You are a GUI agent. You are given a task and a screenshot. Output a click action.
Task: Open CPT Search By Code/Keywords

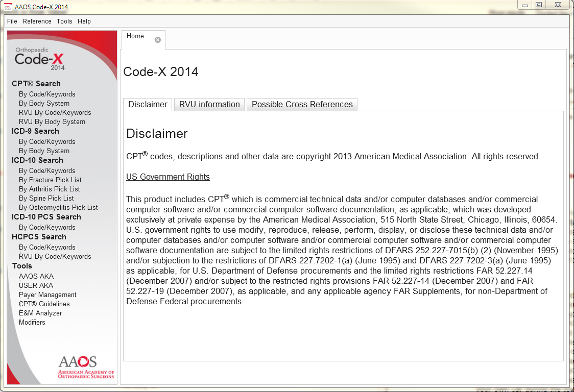coord(47,94)
